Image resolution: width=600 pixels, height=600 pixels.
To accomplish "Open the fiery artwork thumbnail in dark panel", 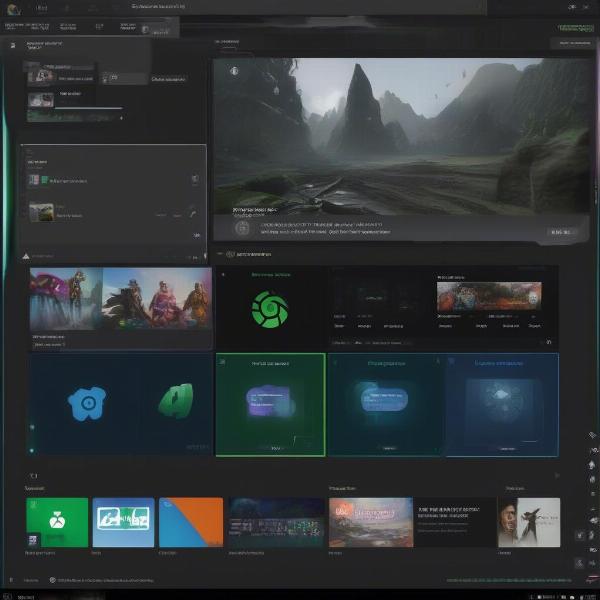I will [489, 296].
